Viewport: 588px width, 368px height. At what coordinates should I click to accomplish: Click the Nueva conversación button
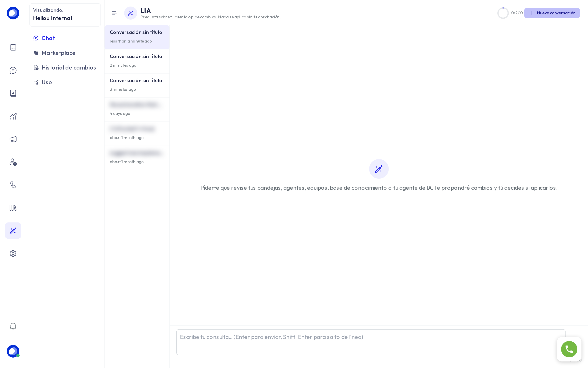coord(552,13)
